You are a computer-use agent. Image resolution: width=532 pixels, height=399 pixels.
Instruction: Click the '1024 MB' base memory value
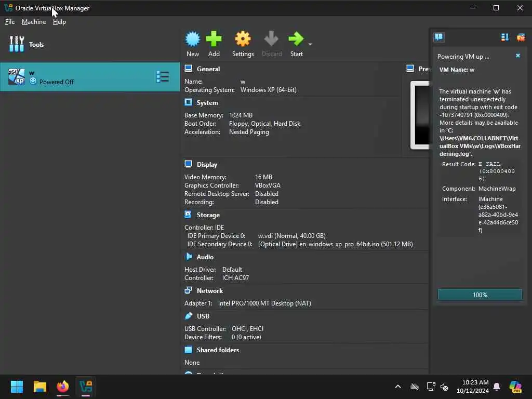(x=241, y=115)
